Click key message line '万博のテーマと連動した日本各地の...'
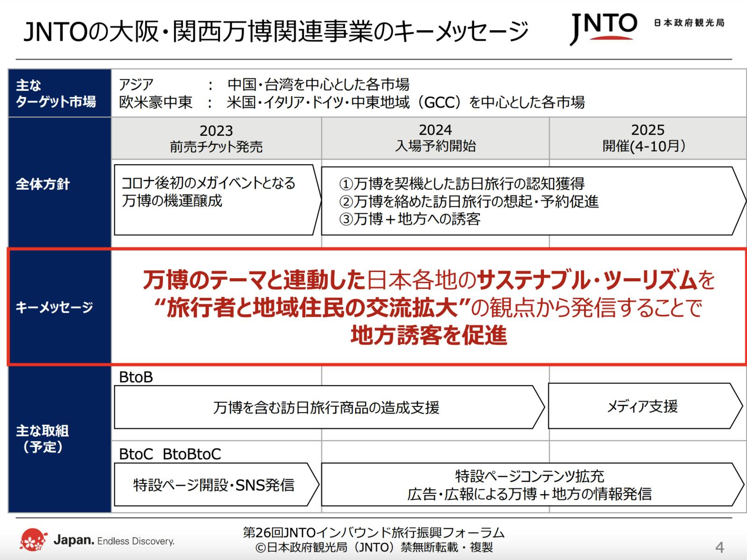Image resolution: width=747 pixels, height=560 pixels. tap(429, 280)
